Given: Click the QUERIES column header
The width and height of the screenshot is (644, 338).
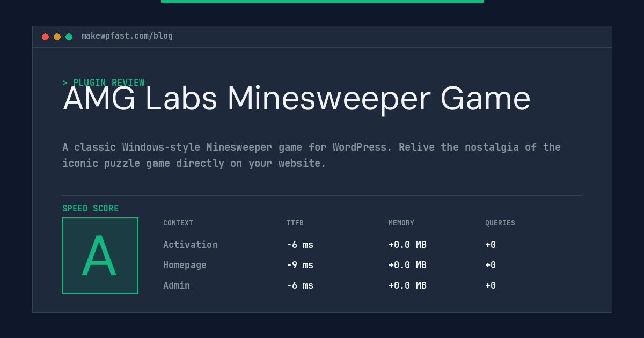Looking at the screenshot, I should tap(500, 223).
